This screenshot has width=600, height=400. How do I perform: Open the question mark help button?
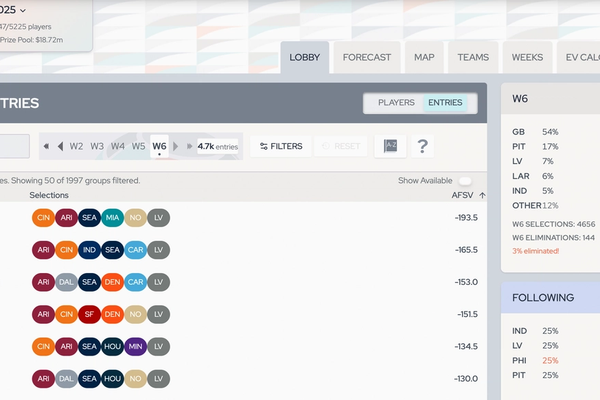click(x=422, y=146)
